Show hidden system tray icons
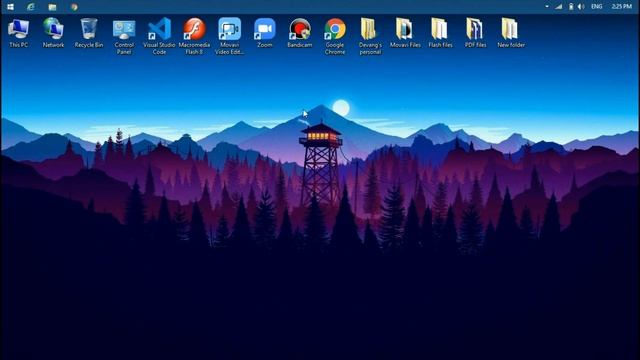 click(x=547, y=7)
